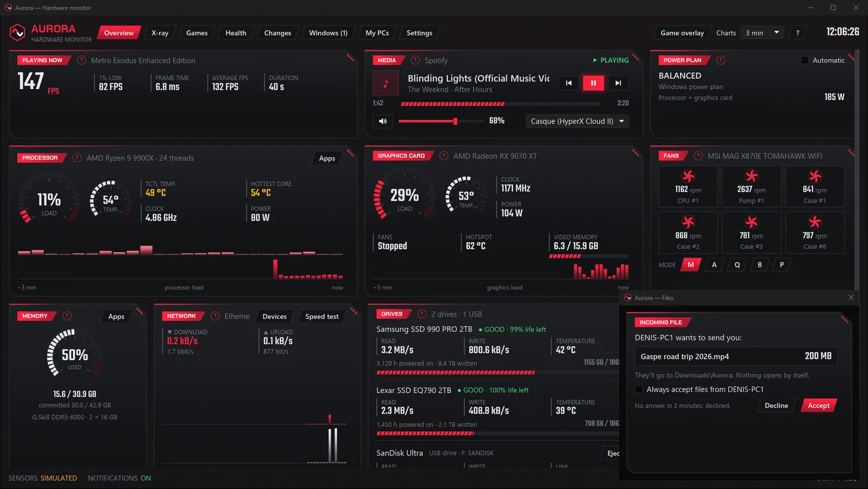Enable the Automatic power plan checkbox
The width and height of the screenshot is (868, 489).
click(804, 60)
